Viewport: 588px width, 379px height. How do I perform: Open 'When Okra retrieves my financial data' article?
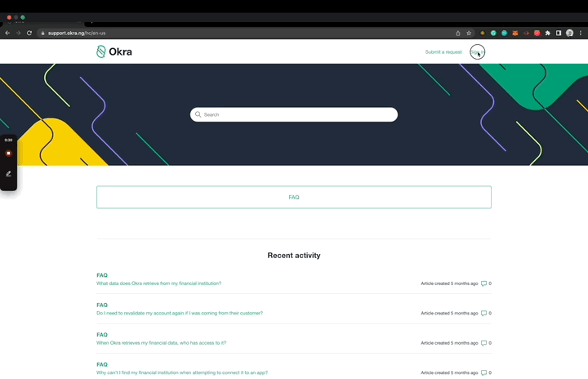click(161, 342)
